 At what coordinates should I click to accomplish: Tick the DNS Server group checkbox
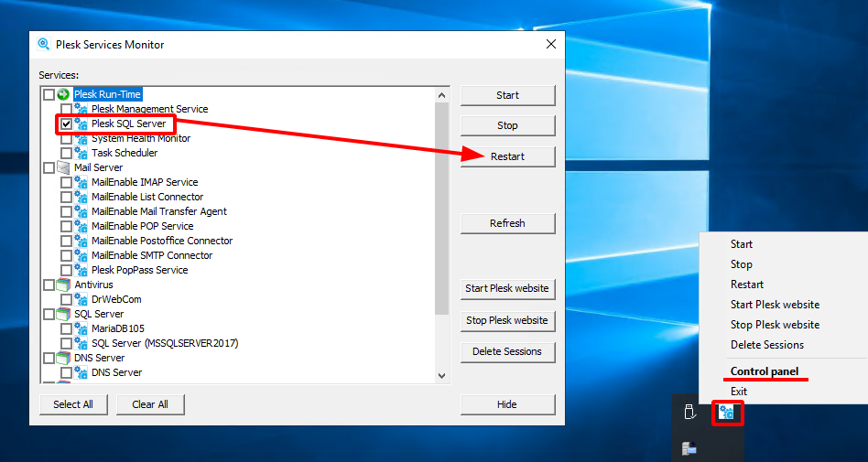coord(49,358)
